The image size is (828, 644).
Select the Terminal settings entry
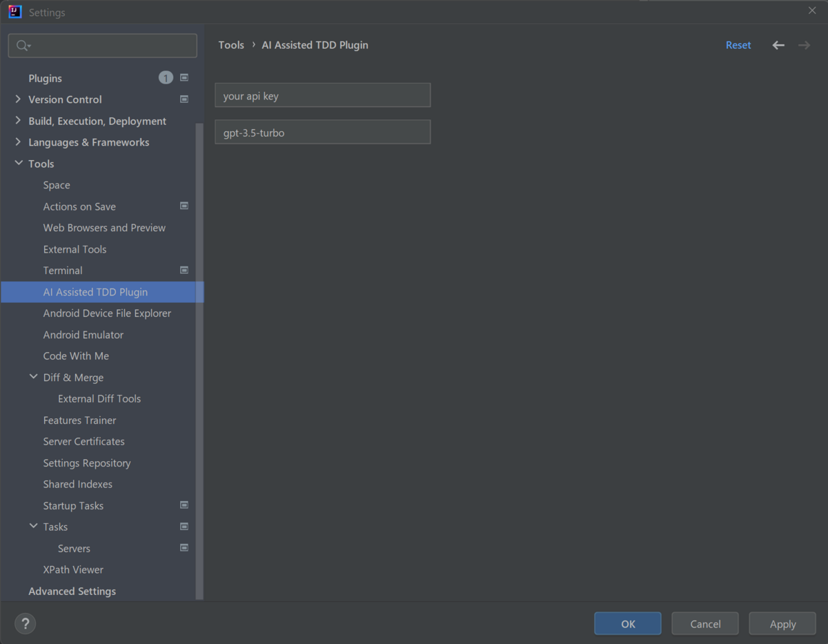click(x=63, y=271)
